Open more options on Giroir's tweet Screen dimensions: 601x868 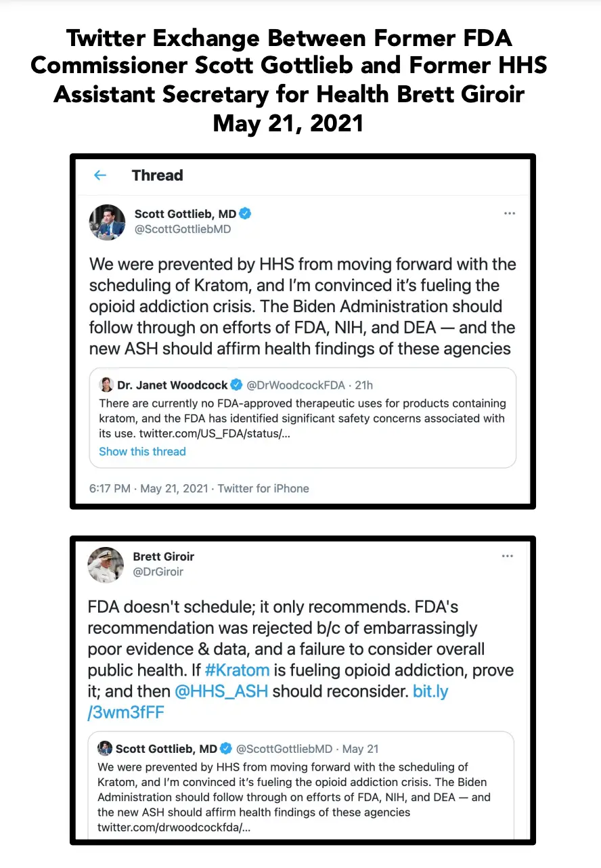point(508,555)
